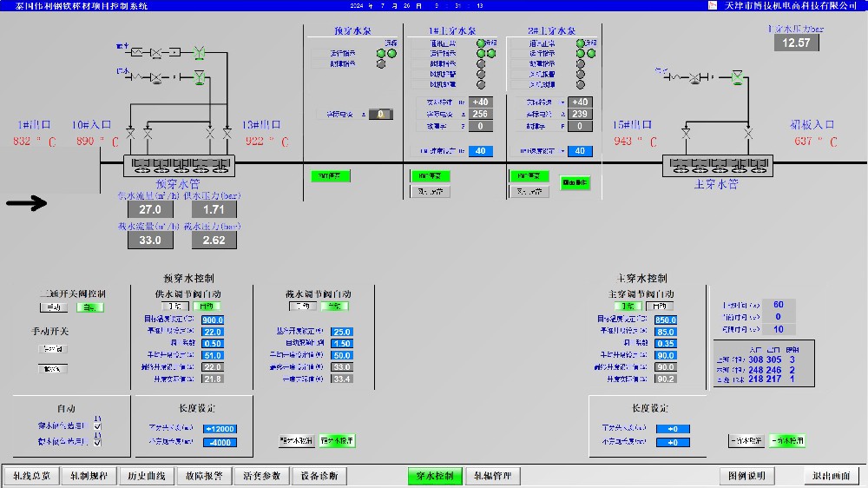
Task: Click the 退出画面 button
Action: (x=831, y=476)
